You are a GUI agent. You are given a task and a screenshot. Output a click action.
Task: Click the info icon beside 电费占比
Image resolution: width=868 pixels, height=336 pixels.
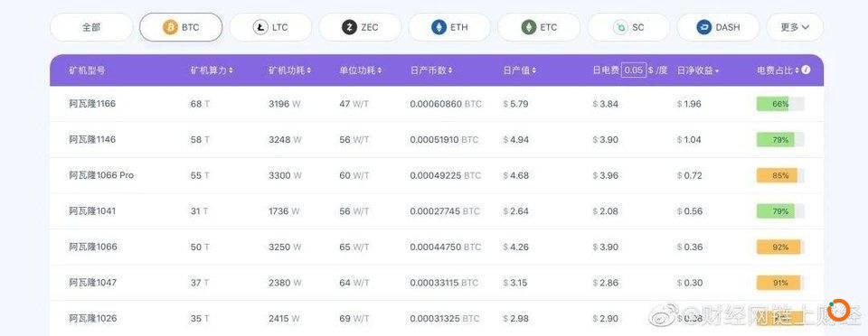(807, 70)
